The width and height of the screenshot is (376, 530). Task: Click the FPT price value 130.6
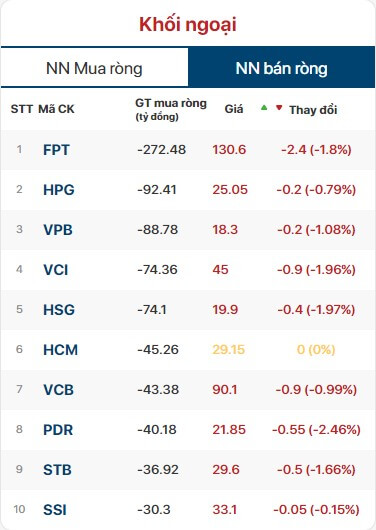click(229, 150)
